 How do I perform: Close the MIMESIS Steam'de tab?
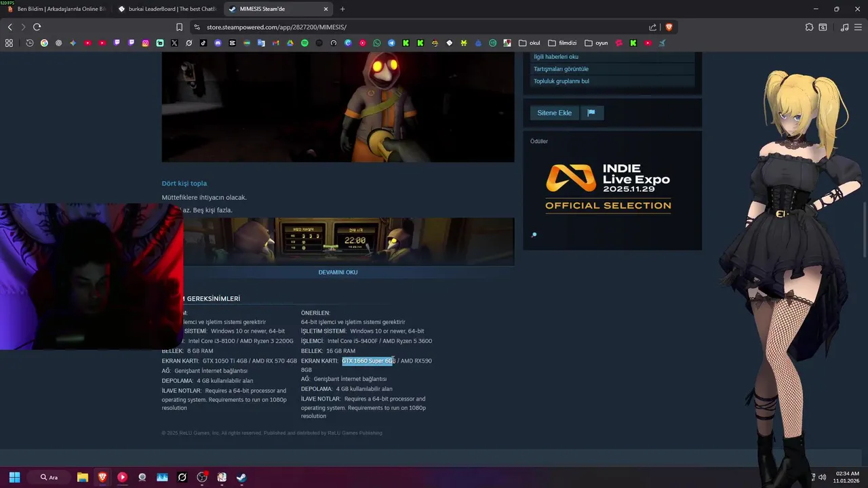(325, 9)
